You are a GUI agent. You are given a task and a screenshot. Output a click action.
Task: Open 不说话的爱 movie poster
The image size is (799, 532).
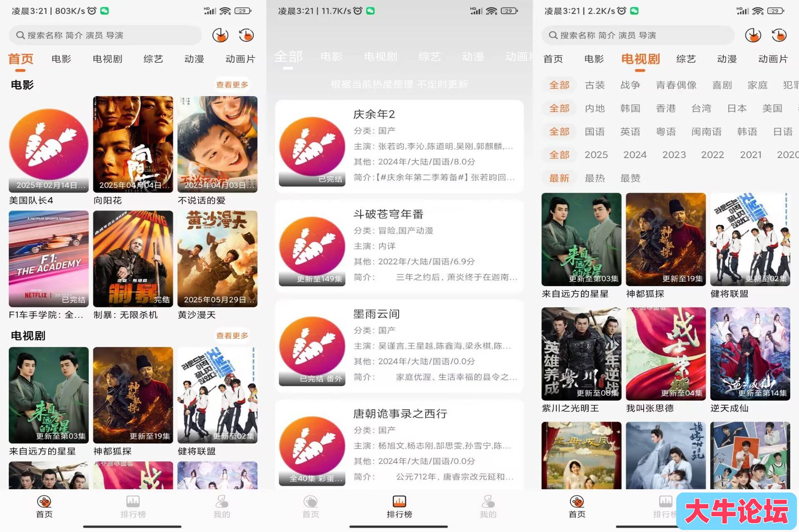click(218, 144)
